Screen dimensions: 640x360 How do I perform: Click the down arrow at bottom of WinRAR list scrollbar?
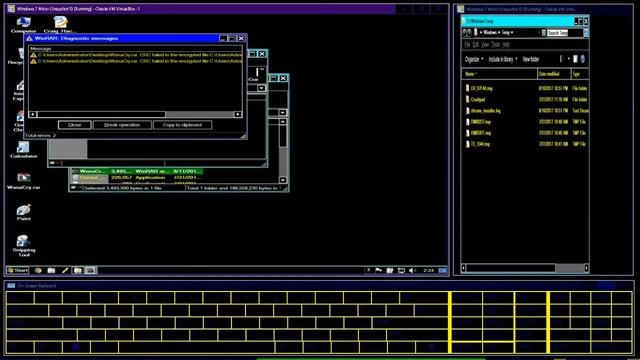[x=283, y=180]
